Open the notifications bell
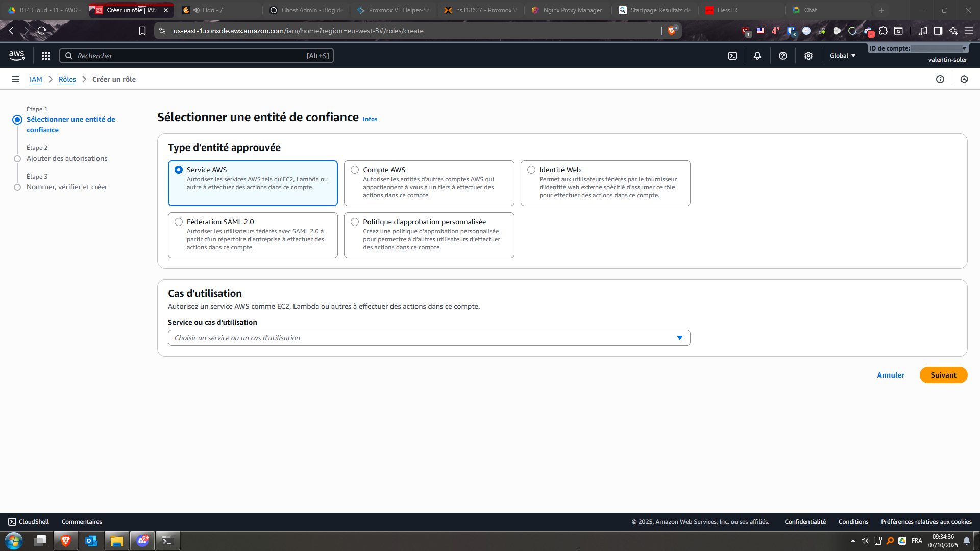980x551 pixels. (x=757, y=56)
